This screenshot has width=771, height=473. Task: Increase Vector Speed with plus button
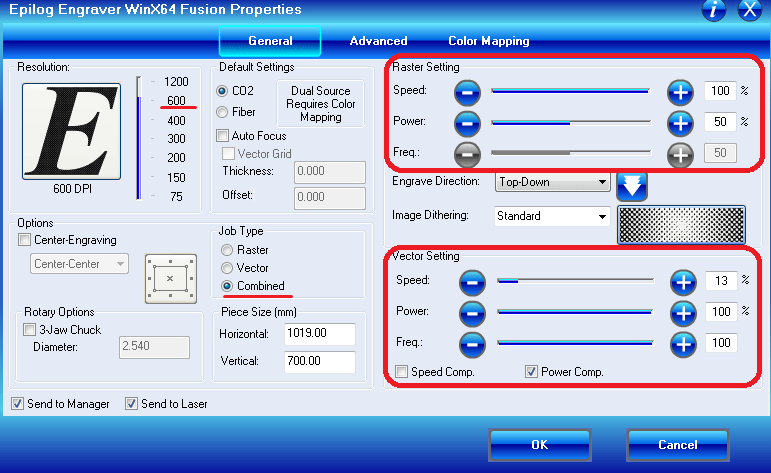pos(683,282)
